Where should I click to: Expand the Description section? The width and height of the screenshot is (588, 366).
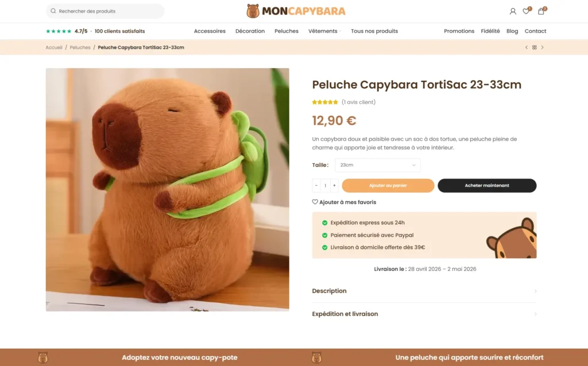[x=424, y=291]
